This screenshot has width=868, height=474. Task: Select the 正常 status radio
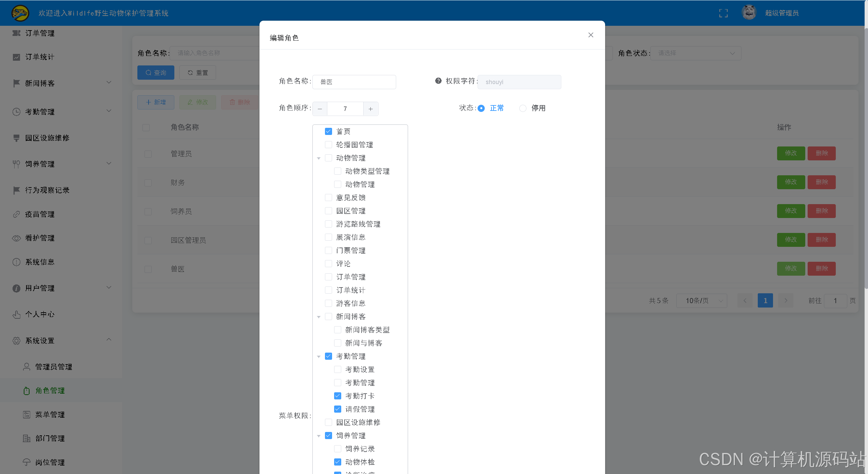pos(481,108)
